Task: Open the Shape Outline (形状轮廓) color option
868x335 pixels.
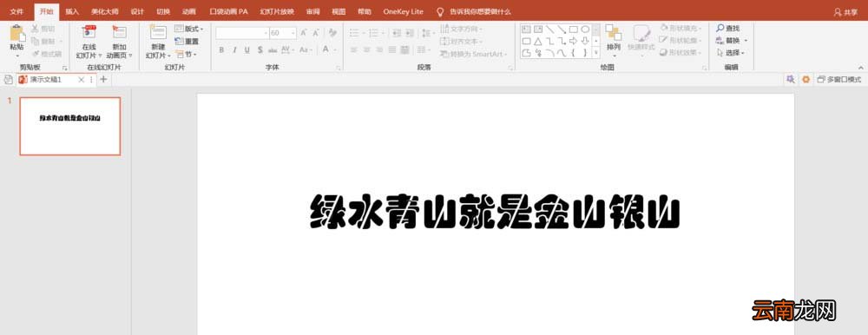Action: coord(681,41)
